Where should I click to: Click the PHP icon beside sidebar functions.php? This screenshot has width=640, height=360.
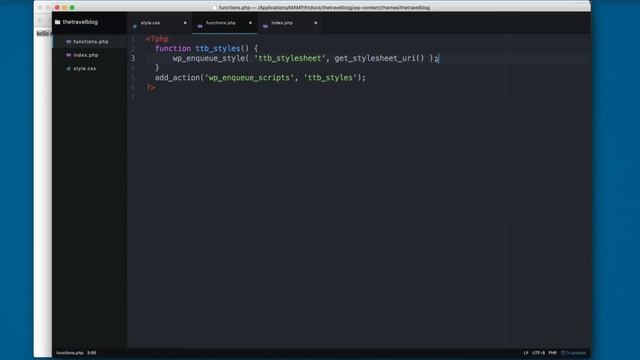click(x=69, y=42)
